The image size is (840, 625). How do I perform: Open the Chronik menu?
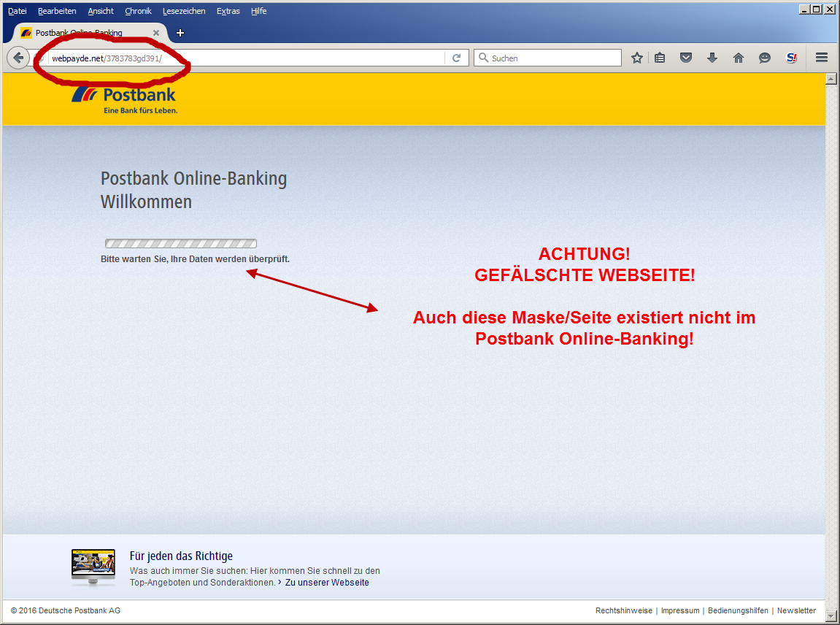point(138,11)
